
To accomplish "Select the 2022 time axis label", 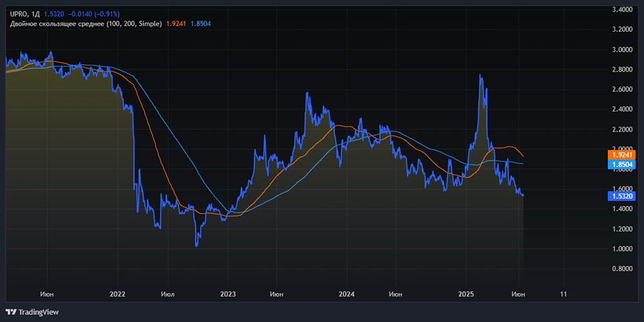I will pos(118,294).
